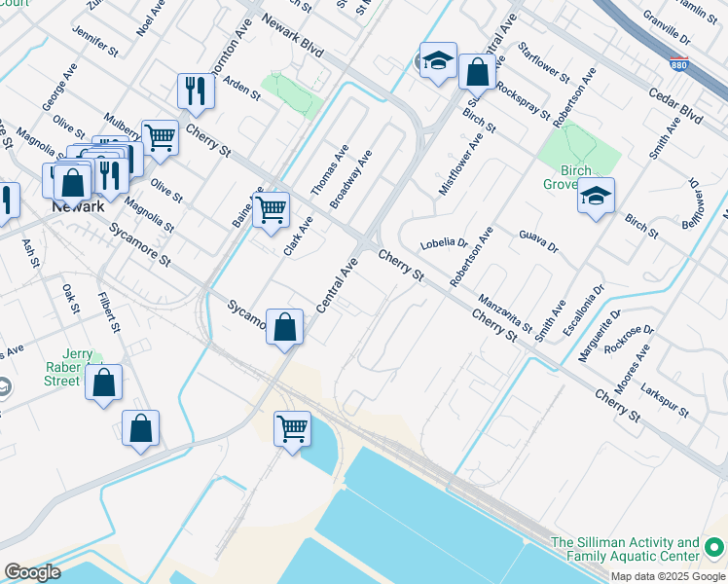Click the Cedar Blvd street label
The width and height of the screenshot is (728, 584).
coord(675,105)
